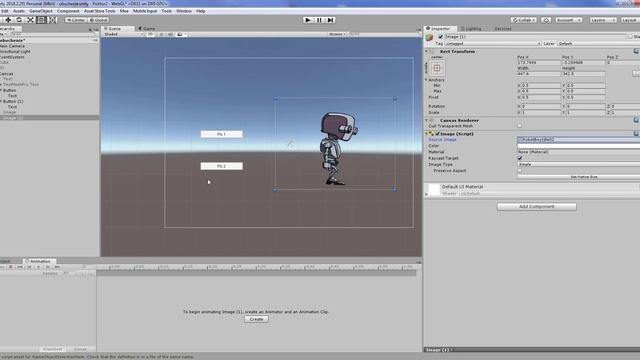This screenshot has width=640, height=360.
Task: Select Main Camera in the Hierarchy
Action: 12,46
